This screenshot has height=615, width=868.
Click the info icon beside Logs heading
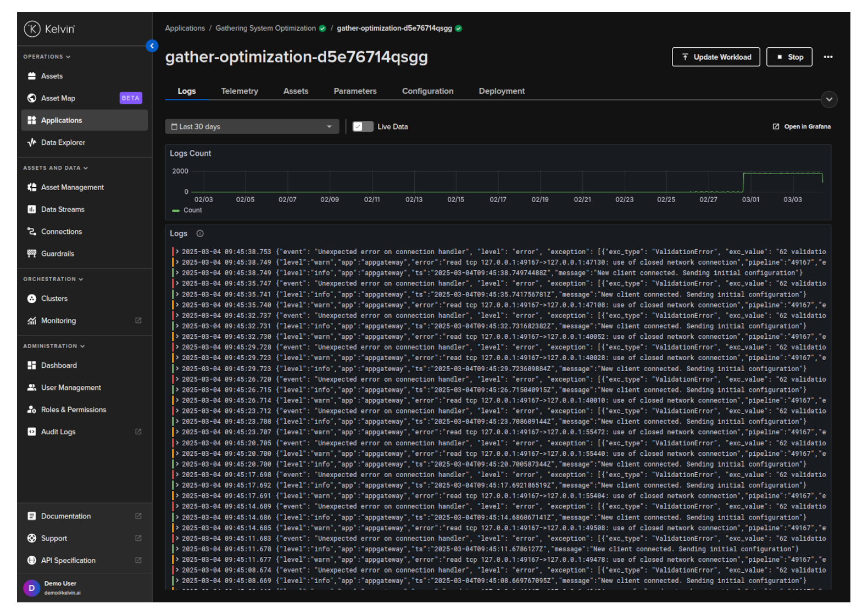(200, 234)
